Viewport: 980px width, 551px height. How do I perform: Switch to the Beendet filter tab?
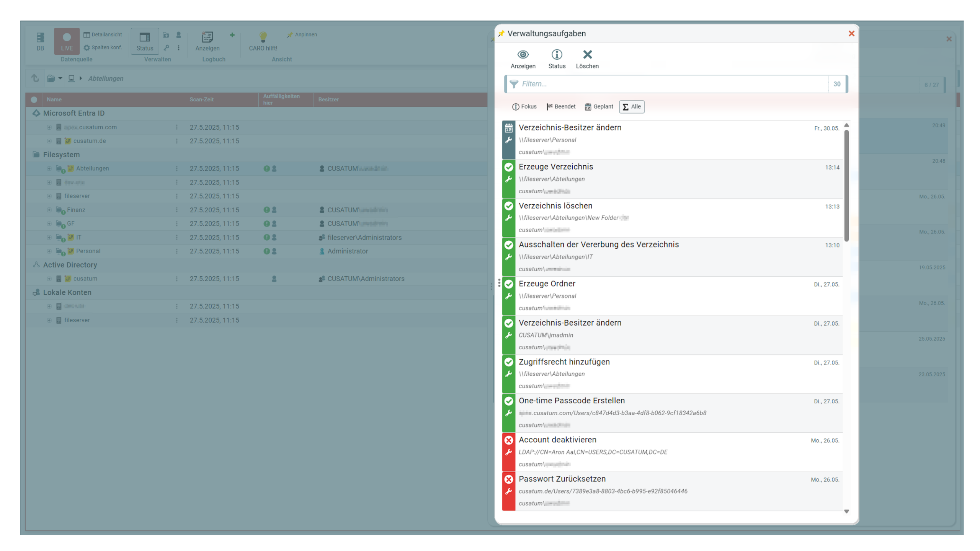(x=561, y=107)
